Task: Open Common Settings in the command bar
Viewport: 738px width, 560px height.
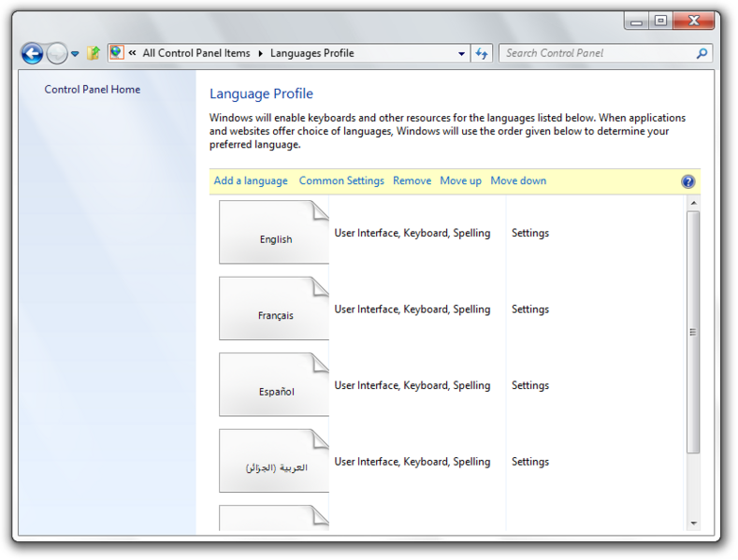Action: point(341,181)
